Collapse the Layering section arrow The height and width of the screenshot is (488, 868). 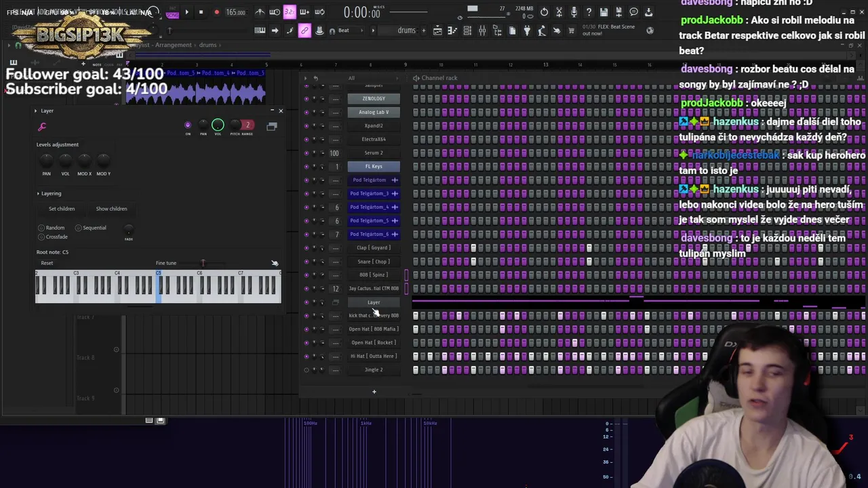tap(38, 193)
